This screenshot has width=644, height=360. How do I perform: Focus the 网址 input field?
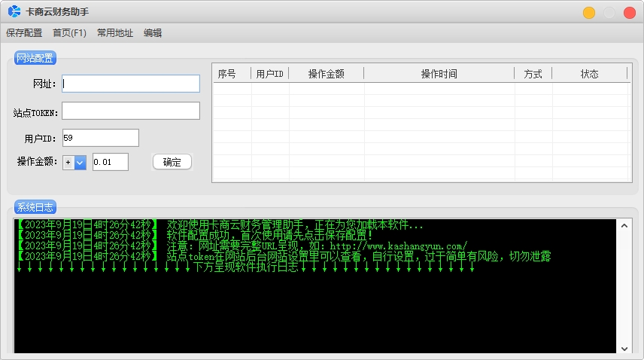(131, 84)
